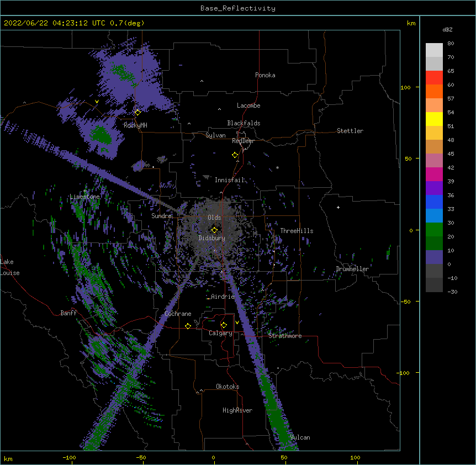The width and height of the screenshot is (476, 465).
Task: Click the Banff label
Action: point(68,313)
